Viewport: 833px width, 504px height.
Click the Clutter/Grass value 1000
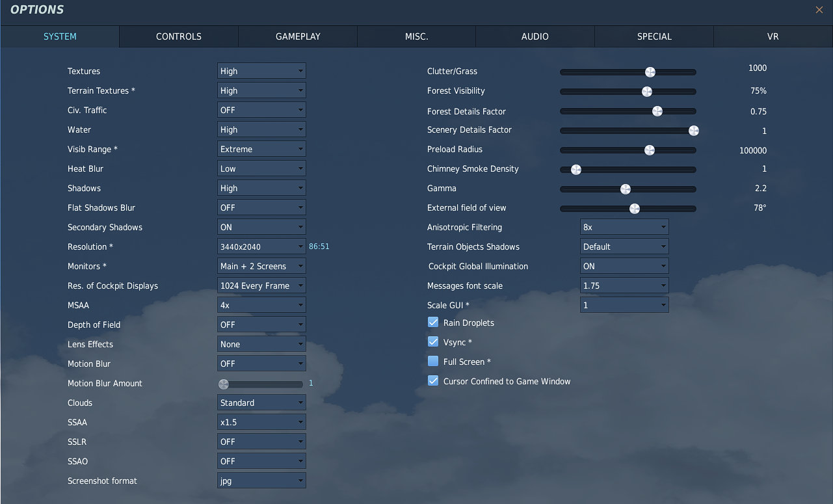[758, 68]
